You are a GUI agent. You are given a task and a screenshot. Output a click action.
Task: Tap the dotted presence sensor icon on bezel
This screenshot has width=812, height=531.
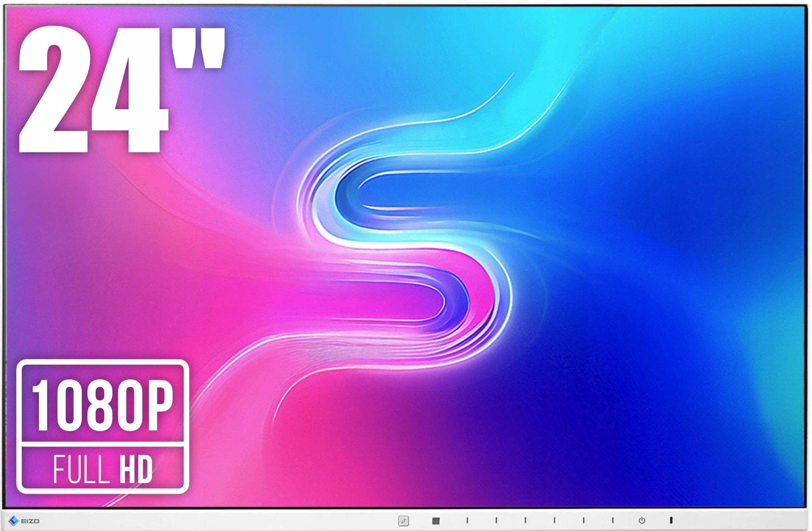coord(404,521)
